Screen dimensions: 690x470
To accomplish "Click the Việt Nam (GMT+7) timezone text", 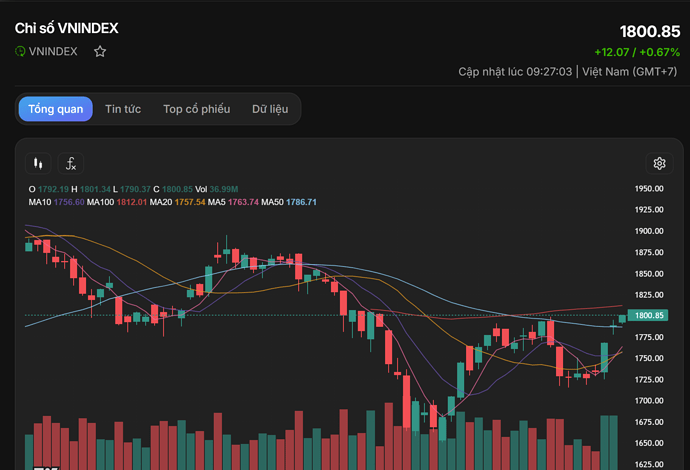I will [x=630, y=72].
